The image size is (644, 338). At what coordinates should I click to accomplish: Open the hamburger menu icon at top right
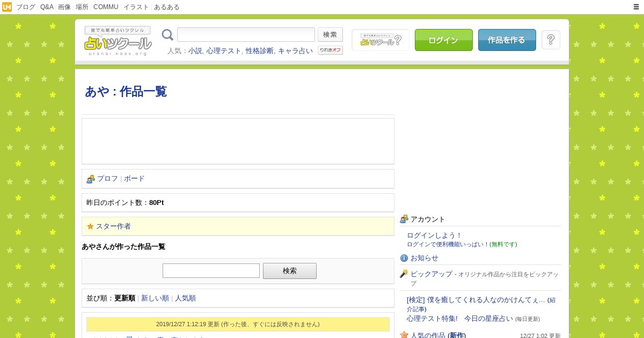(x=636, y=7)
